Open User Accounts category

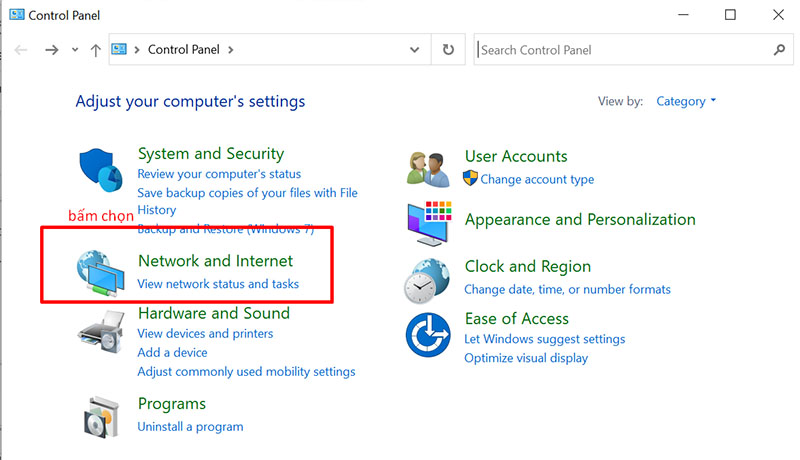pos(516,156)
